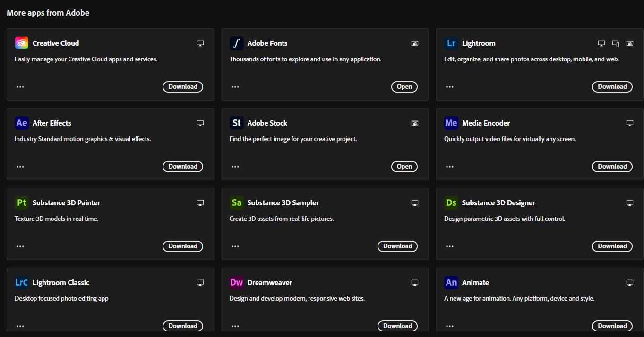Download Lightroom Classic
This screenshot has width=644, height=337.
[x=183, y=326]
